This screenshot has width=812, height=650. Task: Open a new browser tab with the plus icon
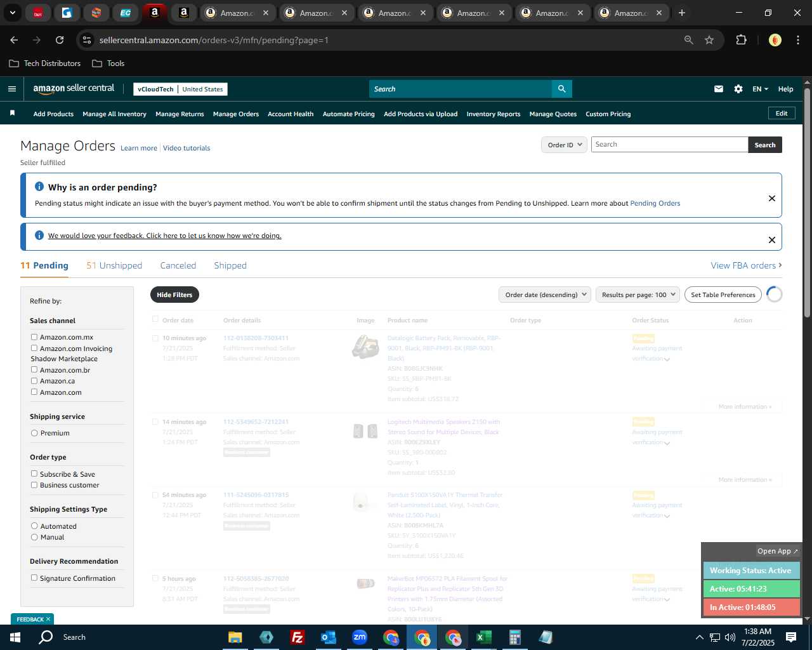click(682, 13)
